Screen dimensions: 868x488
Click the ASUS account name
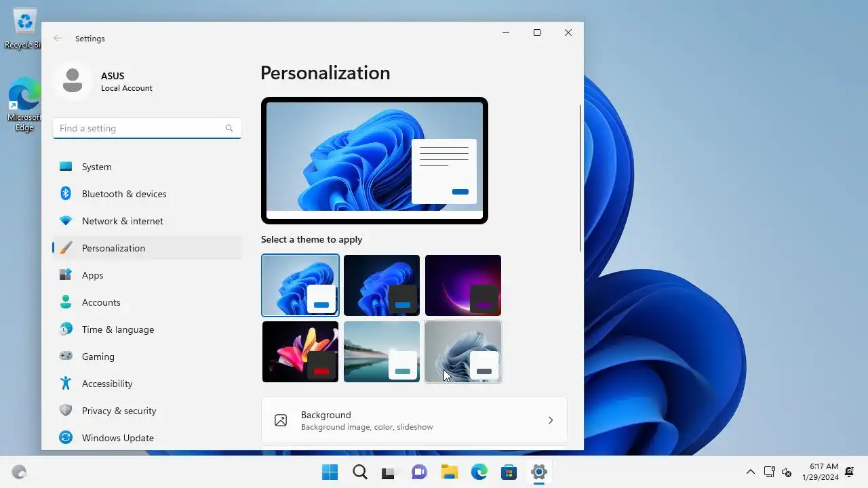[x=113, y=76]
